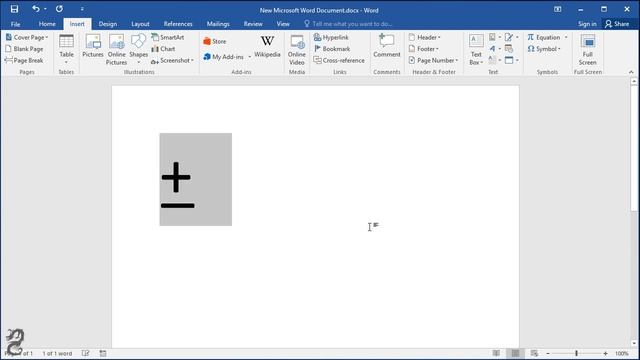Select the plus-minus symbol image
Viewport: 640px width, 360px height.
[x=196, y=179]
